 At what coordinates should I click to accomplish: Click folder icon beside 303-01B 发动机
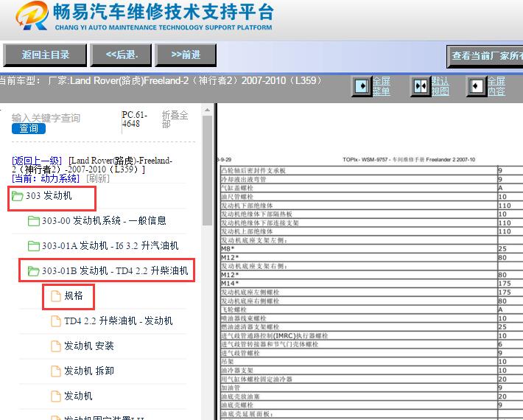click(x=34, y=271)
